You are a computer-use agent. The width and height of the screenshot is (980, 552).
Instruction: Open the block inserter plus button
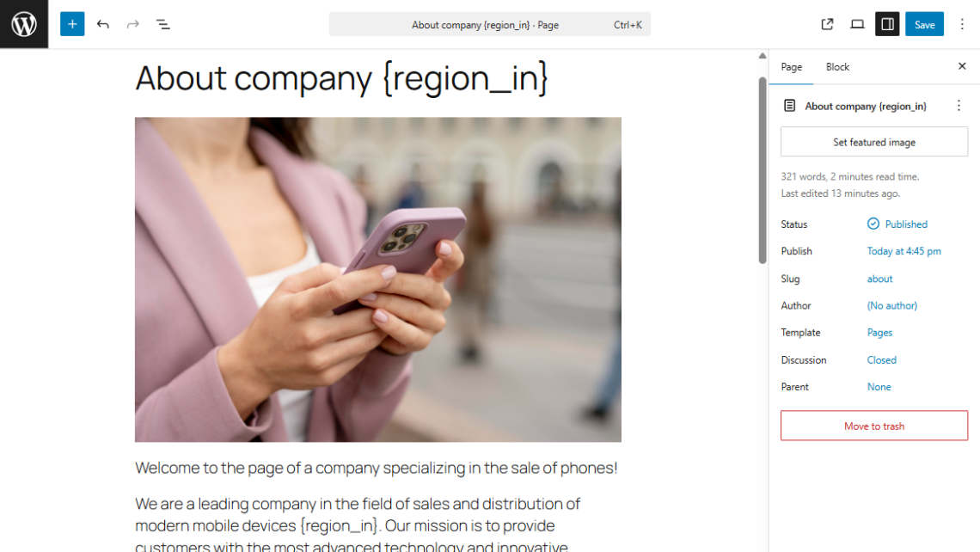click(x=72, y=24)
